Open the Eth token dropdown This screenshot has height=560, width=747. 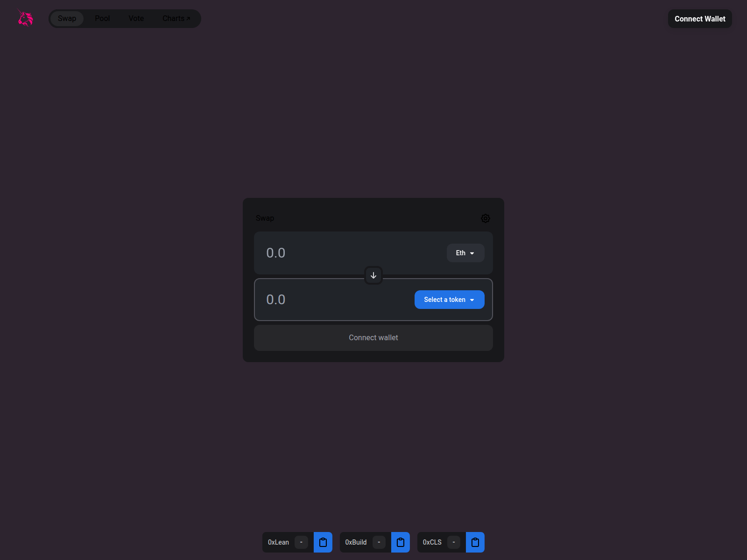[x=465, y=253]
